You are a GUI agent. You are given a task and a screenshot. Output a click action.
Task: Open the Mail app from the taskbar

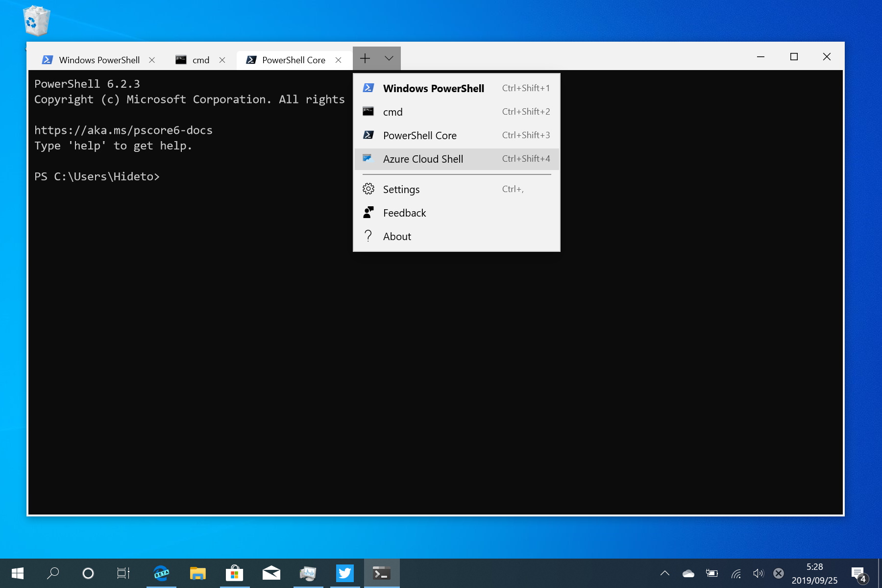(x=271, y=573)
